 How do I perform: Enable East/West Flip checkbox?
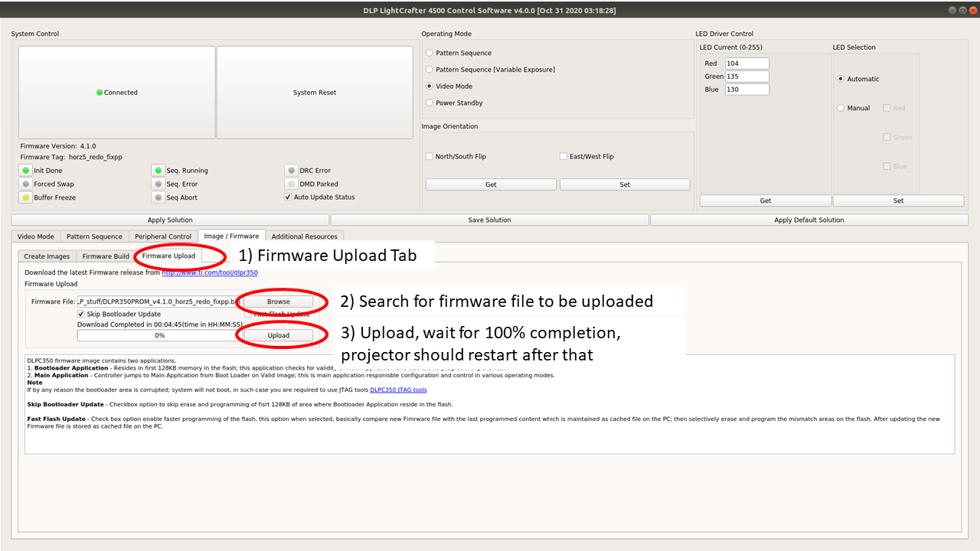563,156
